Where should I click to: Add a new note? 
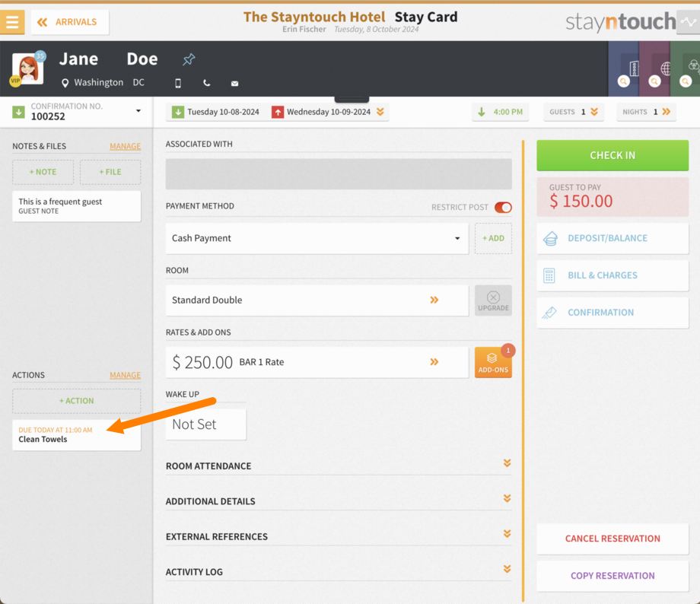click(x=43, y=173)
